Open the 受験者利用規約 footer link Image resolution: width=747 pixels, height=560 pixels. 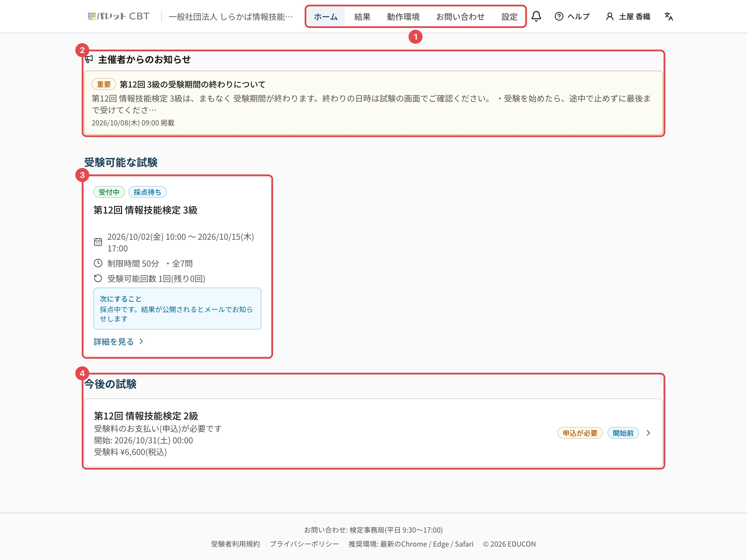click(235, 544)
